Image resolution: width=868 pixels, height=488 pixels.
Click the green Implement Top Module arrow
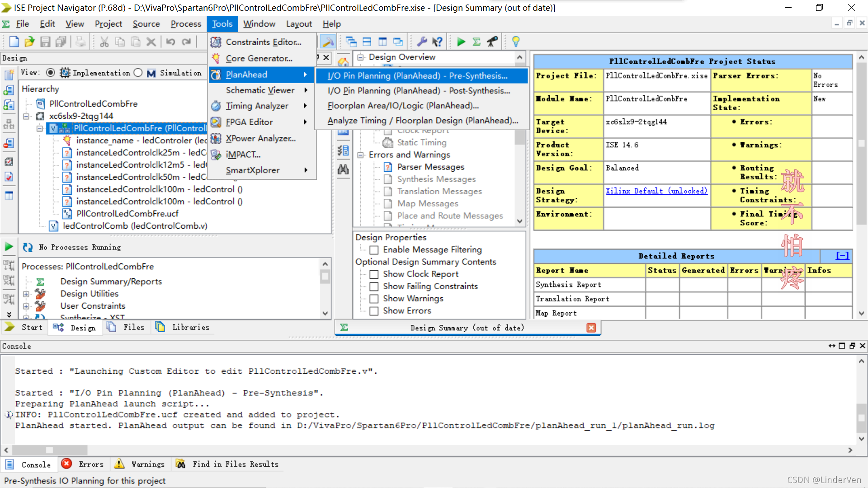(461, 42)
